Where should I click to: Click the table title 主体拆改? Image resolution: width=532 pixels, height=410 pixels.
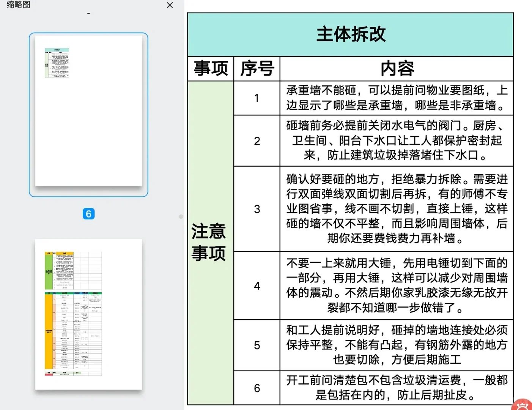[x=350, y=34]
